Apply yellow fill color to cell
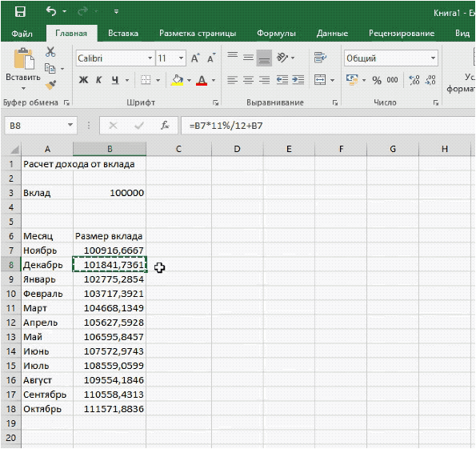The width and height of the screenshot is (476, 449). click(x=178, y=80)
